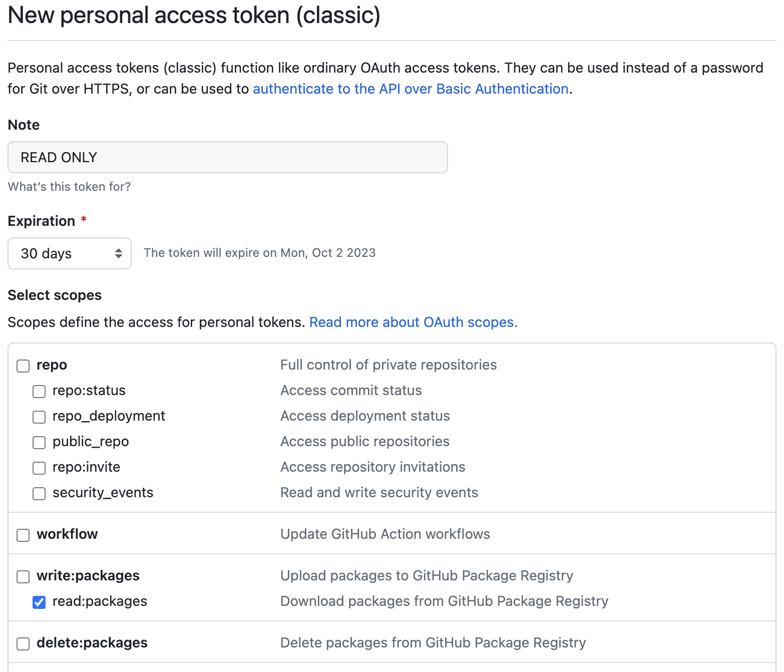Enable the delete:packages scope

(x=23, y=644)
